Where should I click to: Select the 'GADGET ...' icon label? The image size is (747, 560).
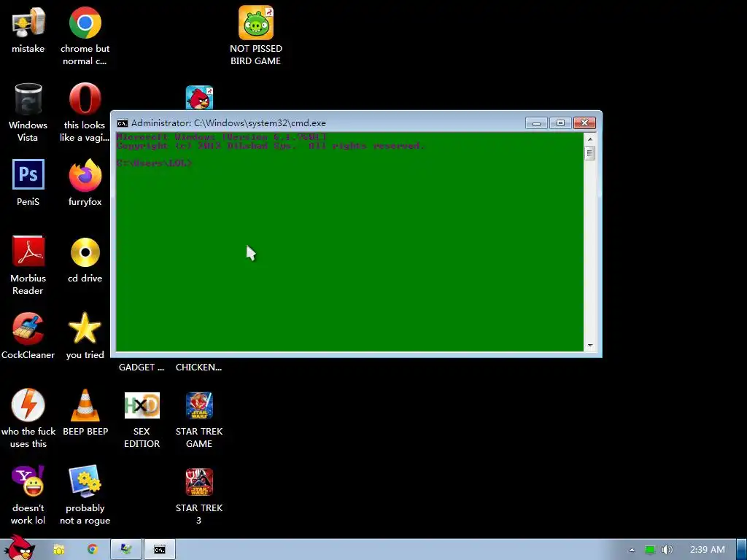click(142, 367)
